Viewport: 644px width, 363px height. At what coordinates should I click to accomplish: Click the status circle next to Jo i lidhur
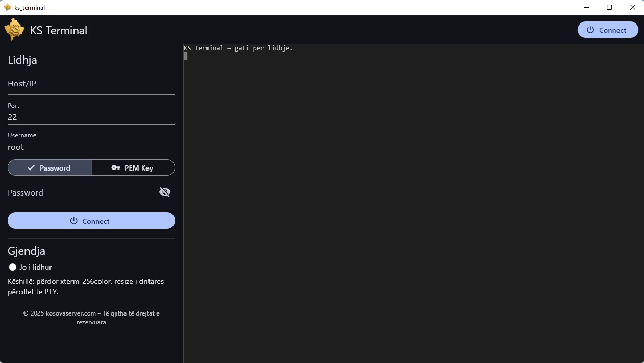click(x=12, y=267)
